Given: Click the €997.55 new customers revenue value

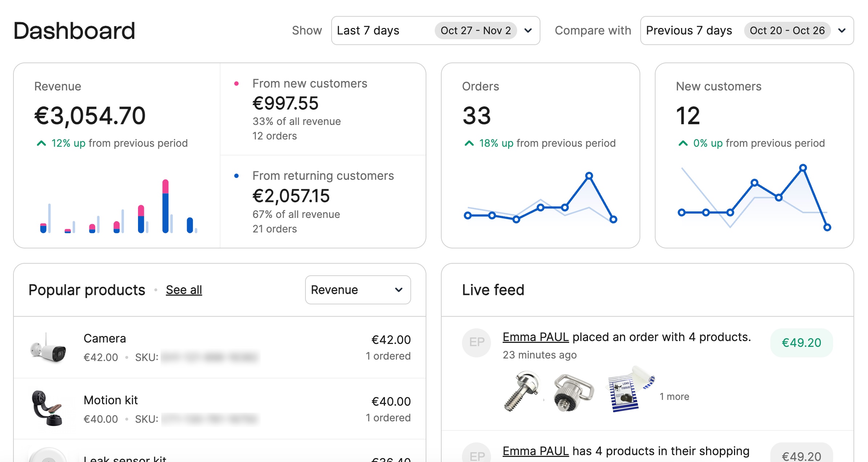Looking at the screenshot, I should 285,103.
